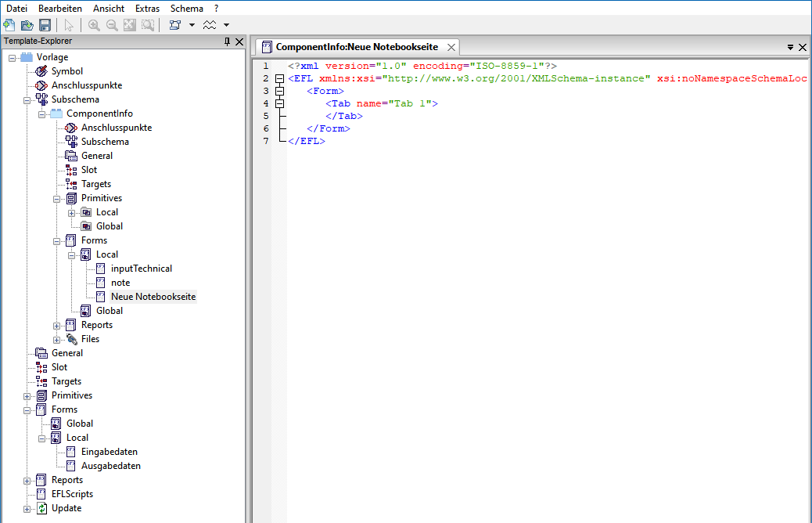Collapse Forms under ComponentInfo
This screenshot has width=812, height=523.
[x=57, y=242]
